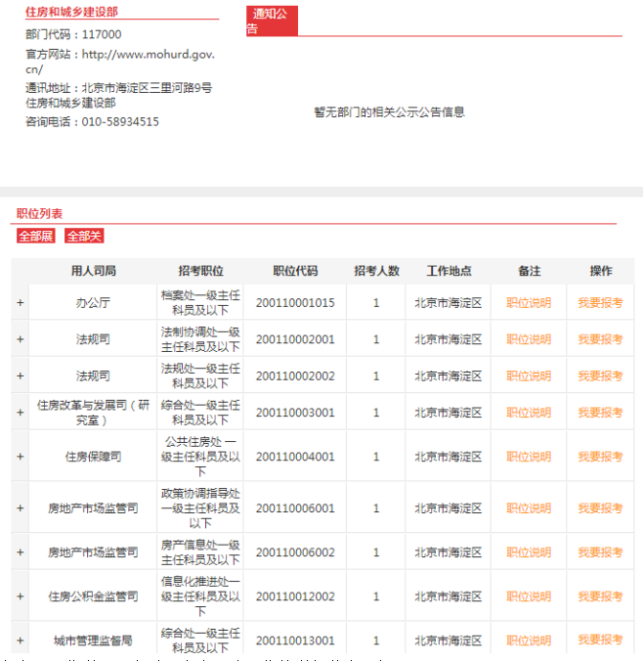Expand the 住房保障司 row
The width and height of the screenshot is (644, 661).
21,457
